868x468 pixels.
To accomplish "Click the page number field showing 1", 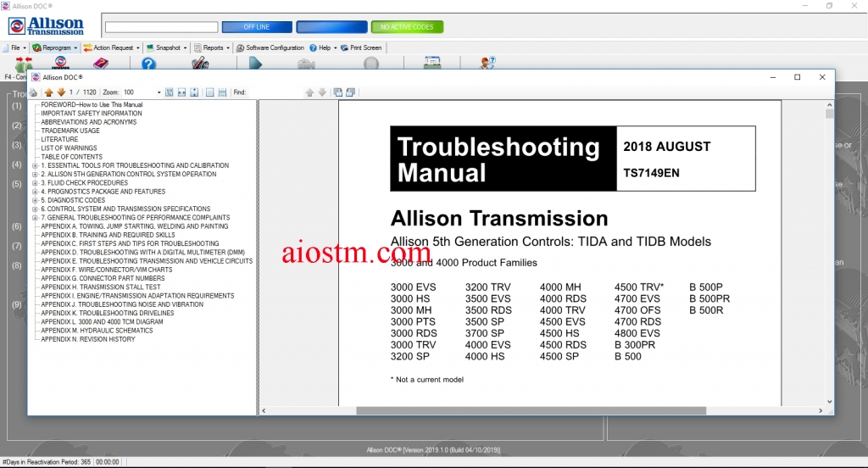I will (71, 92).
